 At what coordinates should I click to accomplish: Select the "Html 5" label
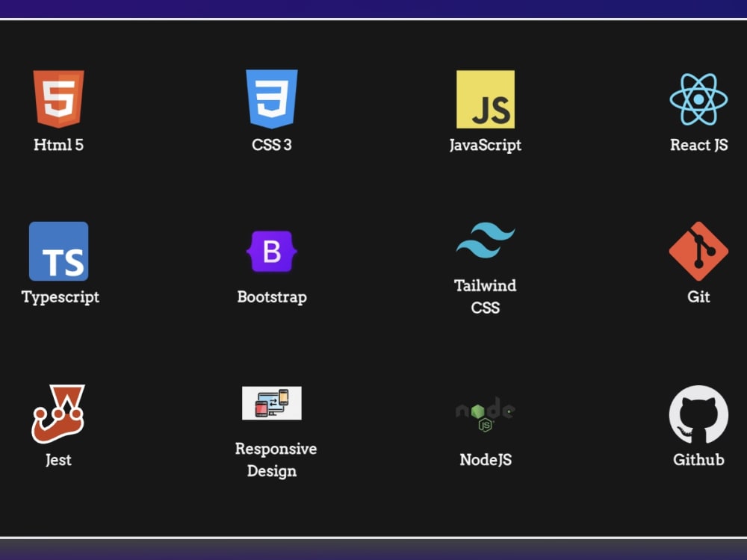(58, 145)
